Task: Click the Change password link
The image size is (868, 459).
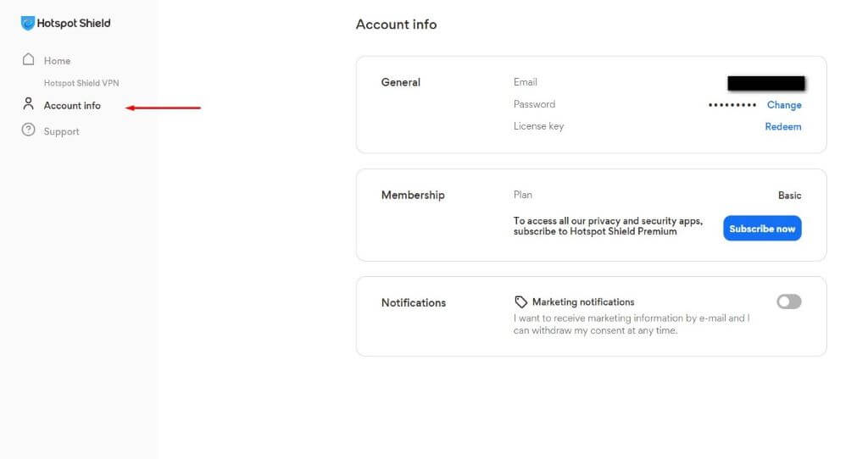Action: pyautogui.click(x=784, y=105)
